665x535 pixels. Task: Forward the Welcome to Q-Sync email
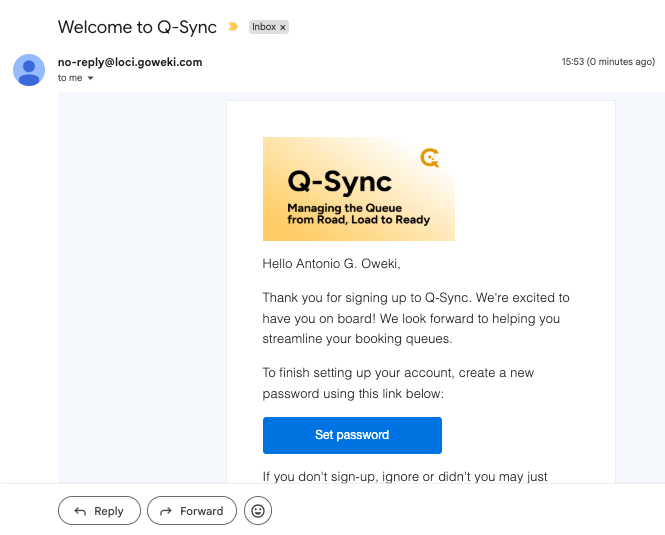coord(192,511)
